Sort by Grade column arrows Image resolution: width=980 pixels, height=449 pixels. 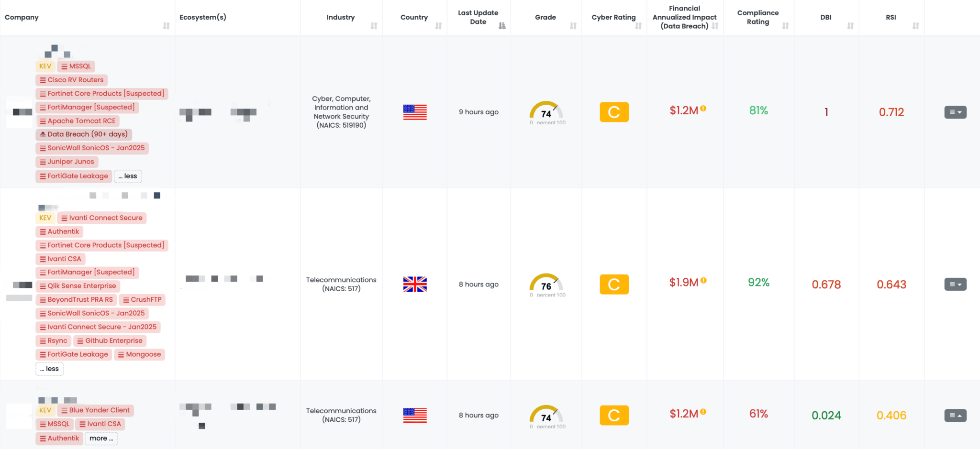click(573, 26)
